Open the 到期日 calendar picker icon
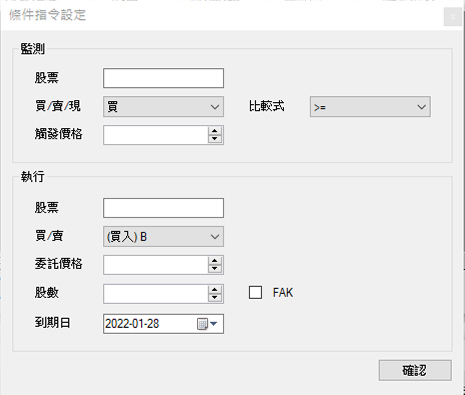465x395 pixels. point(207,324)
